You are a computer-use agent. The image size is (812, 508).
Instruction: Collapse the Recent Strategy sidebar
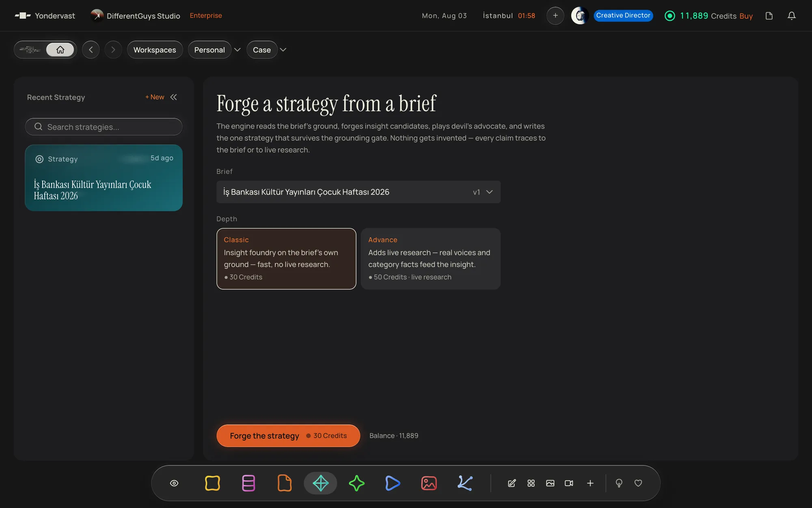click(x=174, y=97)
